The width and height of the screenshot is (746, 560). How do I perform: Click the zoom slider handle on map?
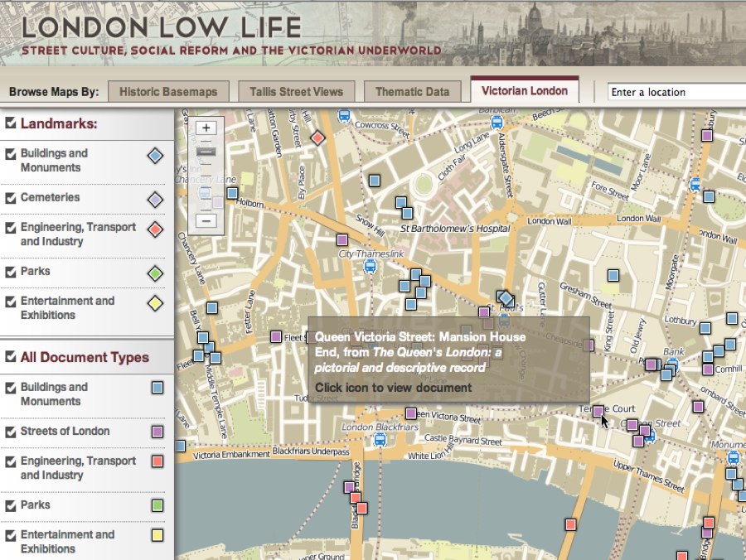(206, 152)
